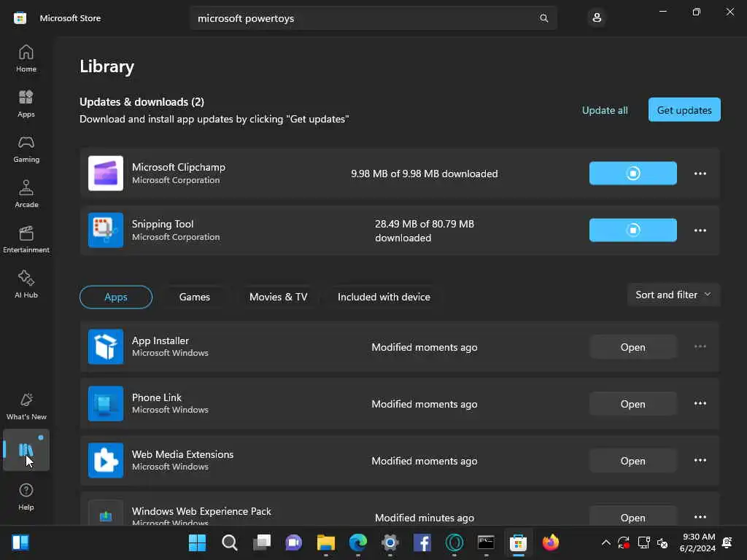The image size is (747, 560).
Task: Stop the Microsoft Clipchamp download
Action: pos(632,174)
